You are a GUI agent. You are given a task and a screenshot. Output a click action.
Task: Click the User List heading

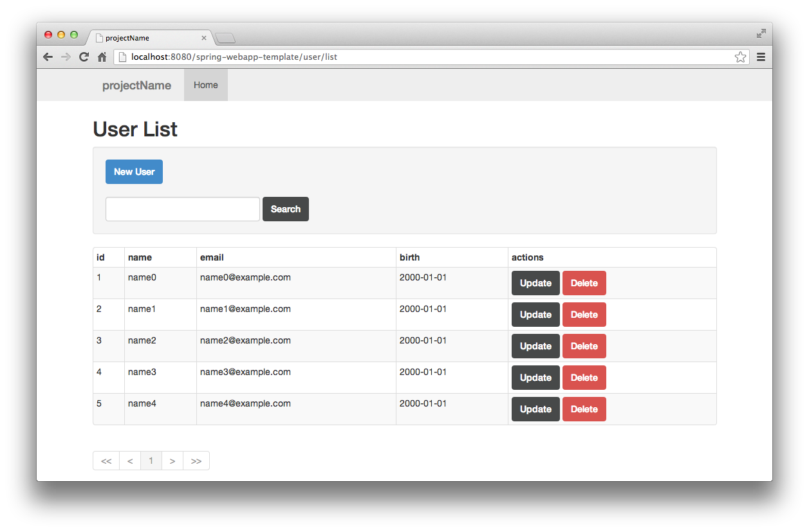click(135, 129)
